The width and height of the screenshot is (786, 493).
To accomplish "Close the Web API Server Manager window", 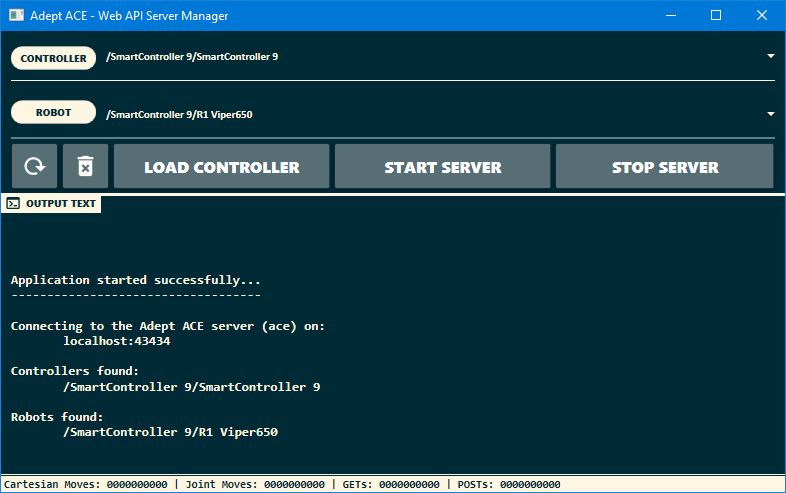I will click(x=761, y=15).
